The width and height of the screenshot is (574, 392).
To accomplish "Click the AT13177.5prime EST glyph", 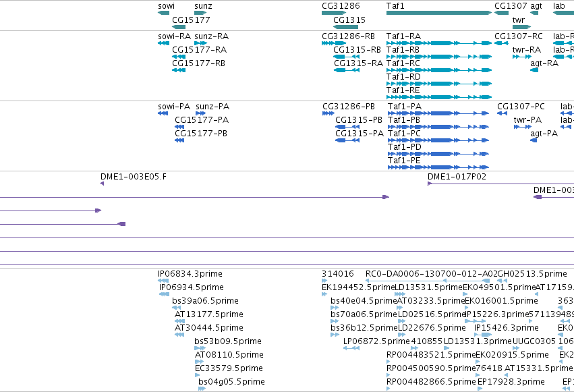I will 179,321.
